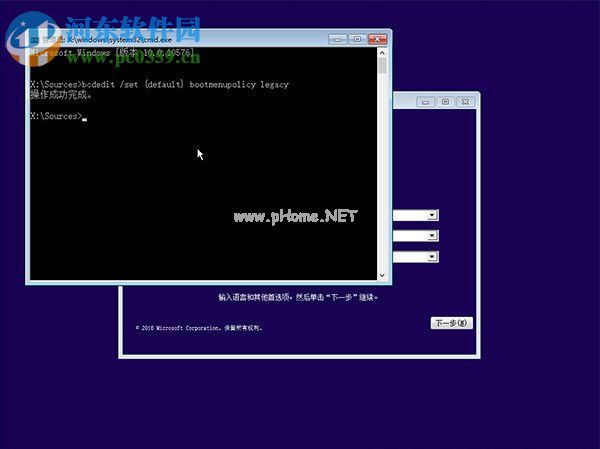Click the bcdedit bootmenupolicy legacy command line

tap(160, 85)
